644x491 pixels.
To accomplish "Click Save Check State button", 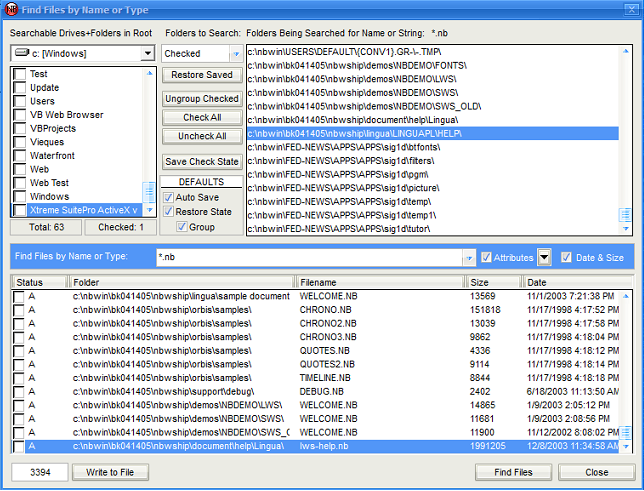I will pos(201,162).
